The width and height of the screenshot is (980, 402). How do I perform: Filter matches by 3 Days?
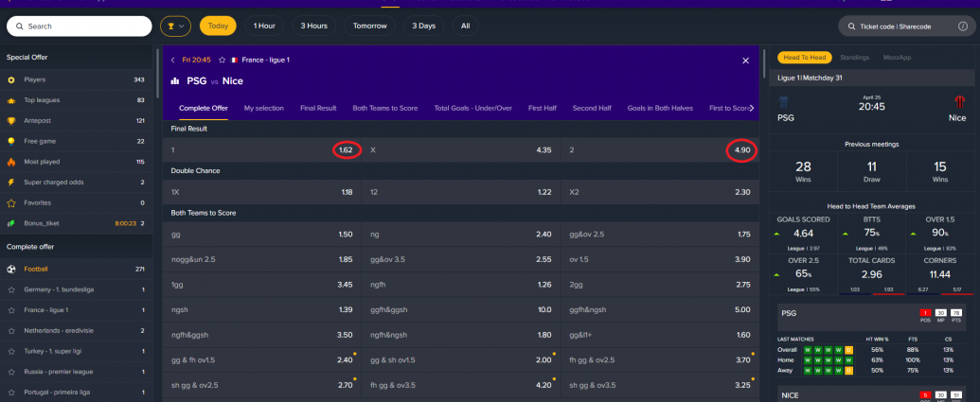(x=424, y=26)
